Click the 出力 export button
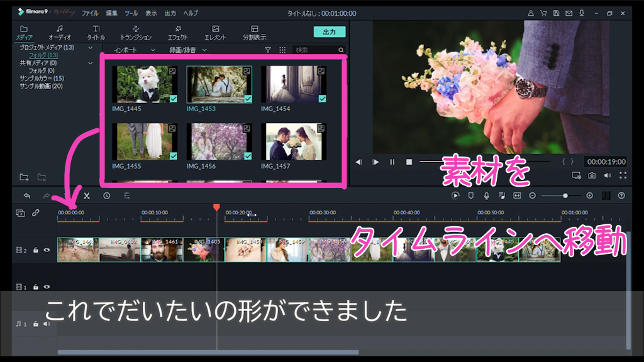This screenshot has height=362, width=644. coord(329,32)
